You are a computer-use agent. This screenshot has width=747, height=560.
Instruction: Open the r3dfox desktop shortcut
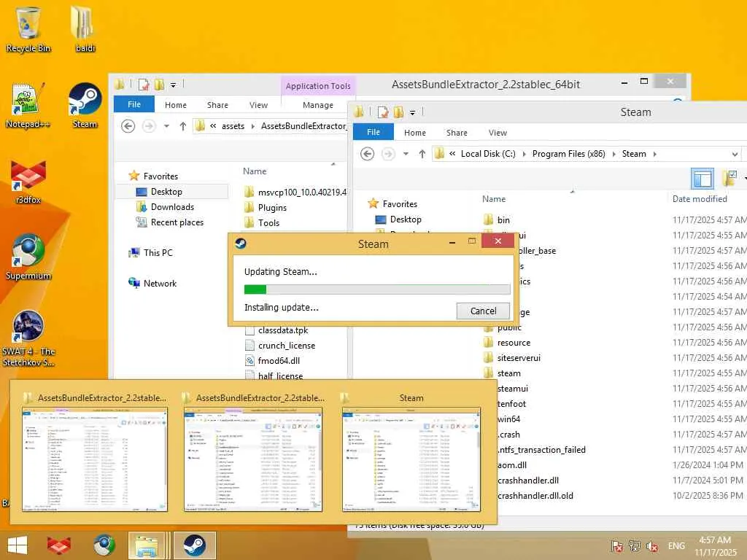click(x=28, y=182)
